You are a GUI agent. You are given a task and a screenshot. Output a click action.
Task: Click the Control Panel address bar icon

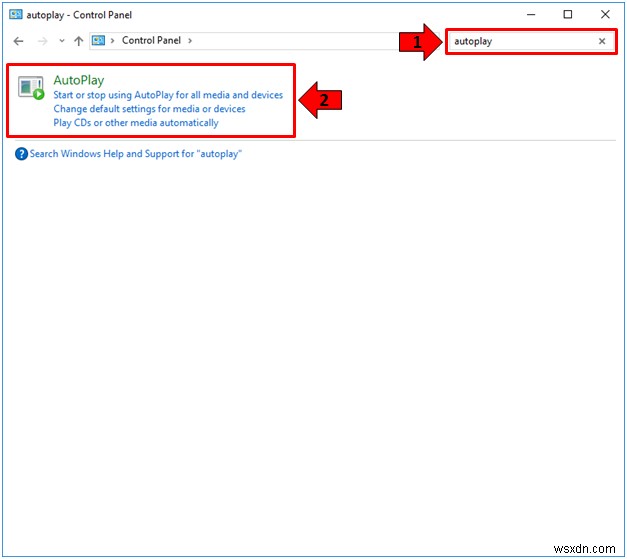pyautogui.click(x=98, y=40)
